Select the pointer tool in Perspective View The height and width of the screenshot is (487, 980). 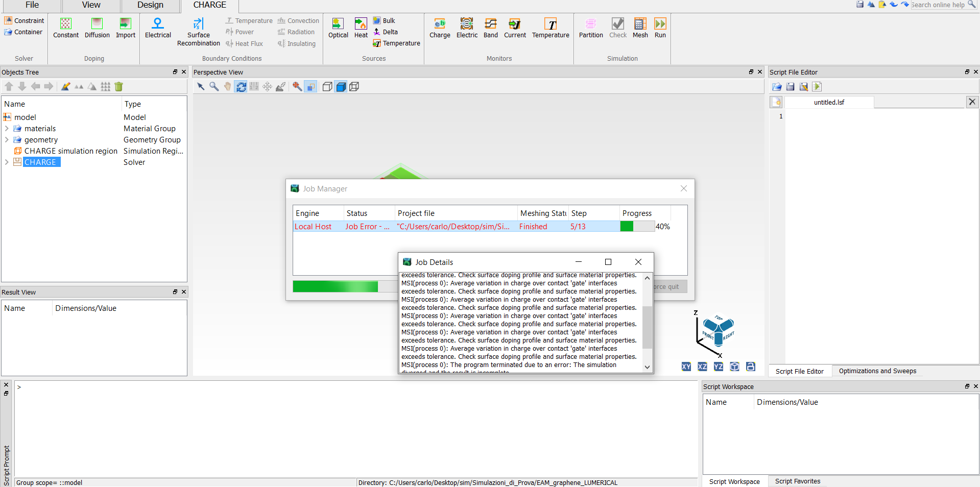201,87
